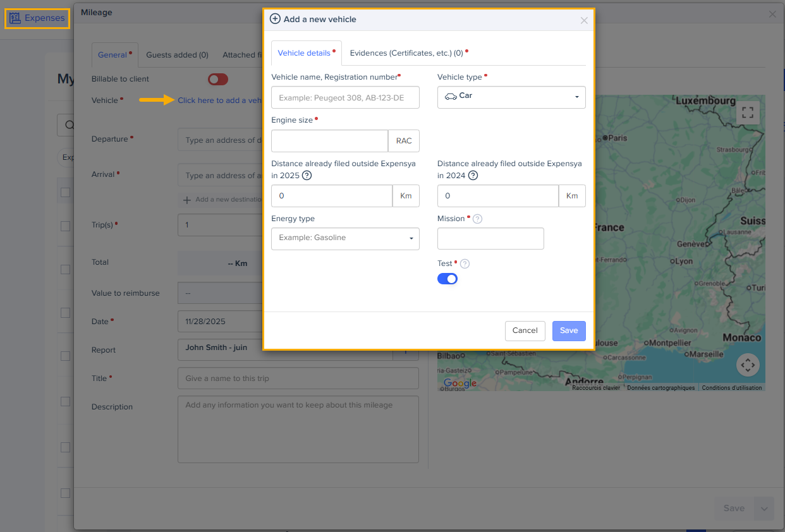This screenshot has width=785, height=532.
Task: Open the Vehicle type dropdown
Action: click(x=511, y=97)
